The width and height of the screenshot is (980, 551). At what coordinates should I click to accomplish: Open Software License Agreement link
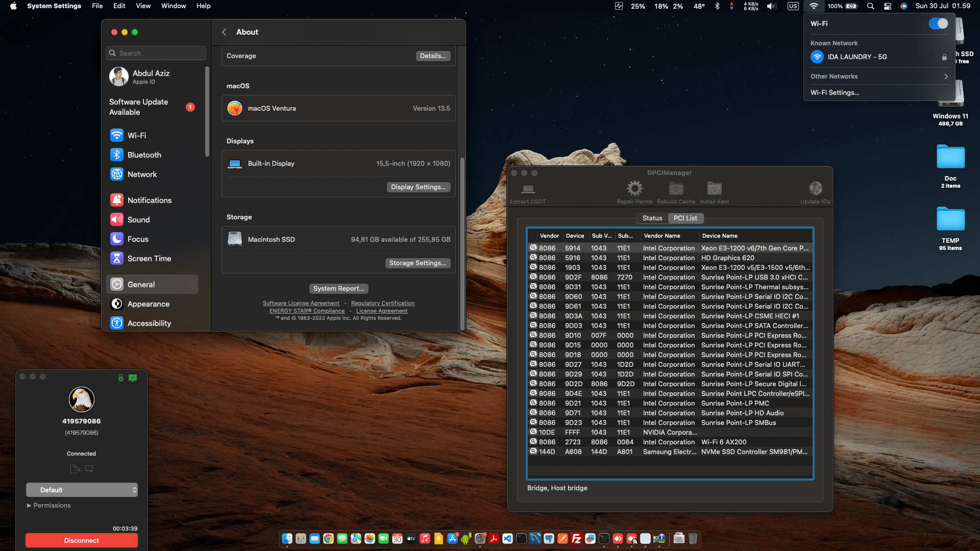301,303
